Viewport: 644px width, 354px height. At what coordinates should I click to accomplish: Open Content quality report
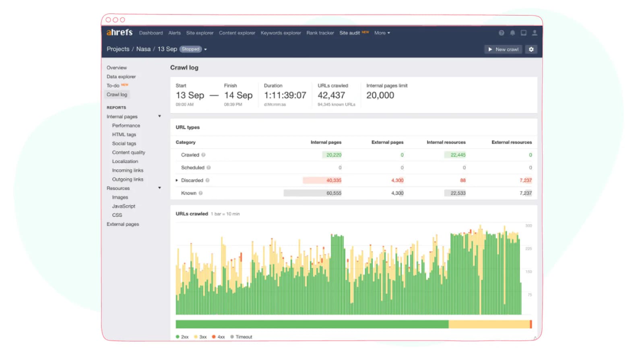128,152
